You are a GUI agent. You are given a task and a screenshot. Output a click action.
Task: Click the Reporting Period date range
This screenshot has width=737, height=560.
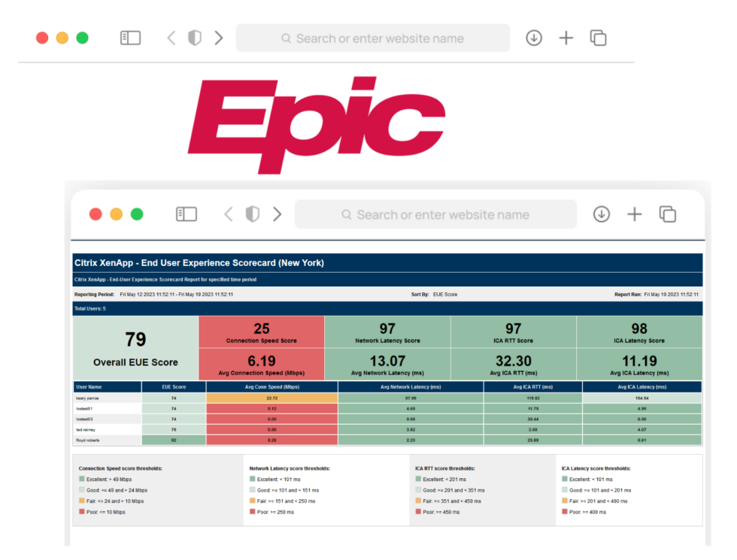177,295
